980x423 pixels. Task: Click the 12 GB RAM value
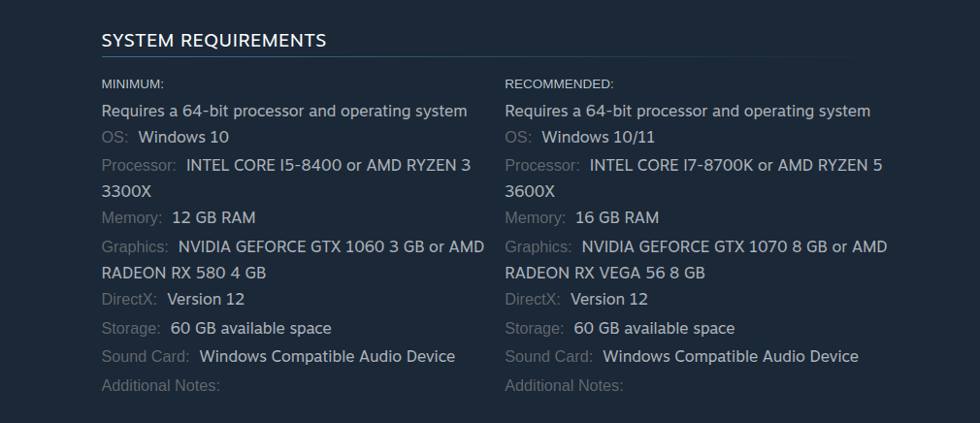213,217
